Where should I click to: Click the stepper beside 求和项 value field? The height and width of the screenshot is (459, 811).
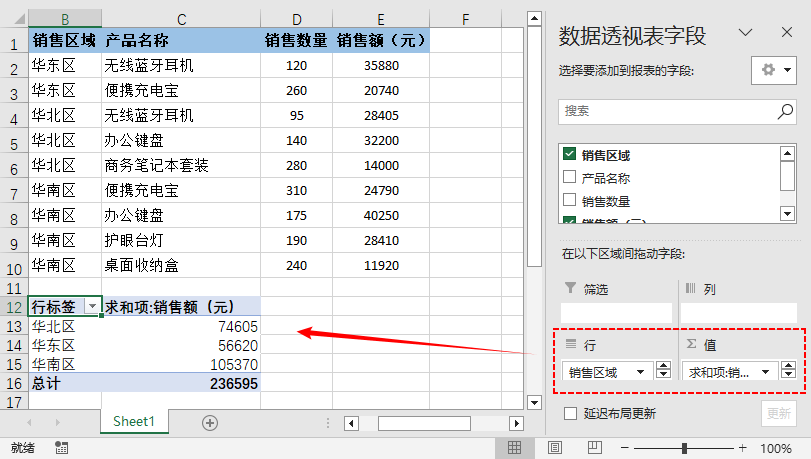coord(788,371)
